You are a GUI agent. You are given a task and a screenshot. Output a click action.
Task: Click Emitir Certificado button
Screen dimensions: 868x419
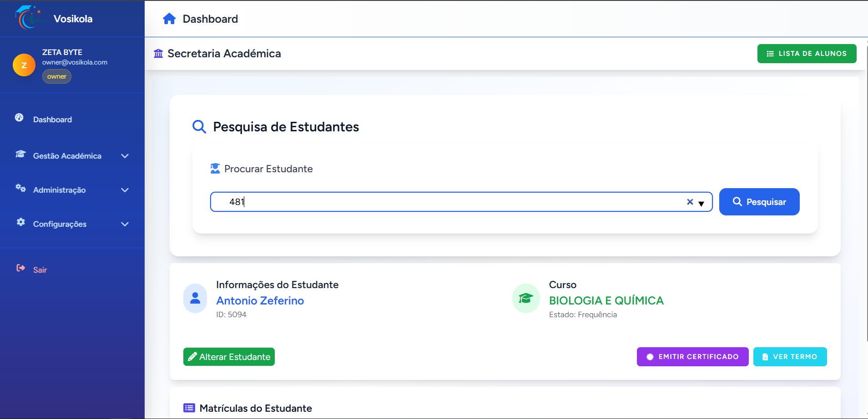pos(692,357)
